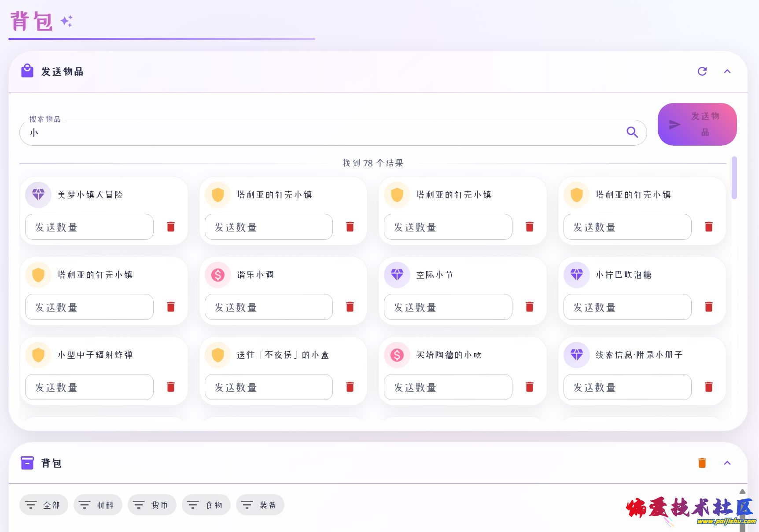Click trash icon for 买给陶德的小吃
Screen dimensions: 759x532
click(530, 387)
